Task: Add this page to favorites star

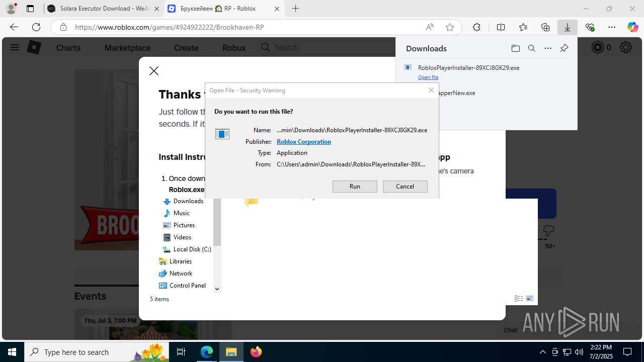Action: coord(450,27)
